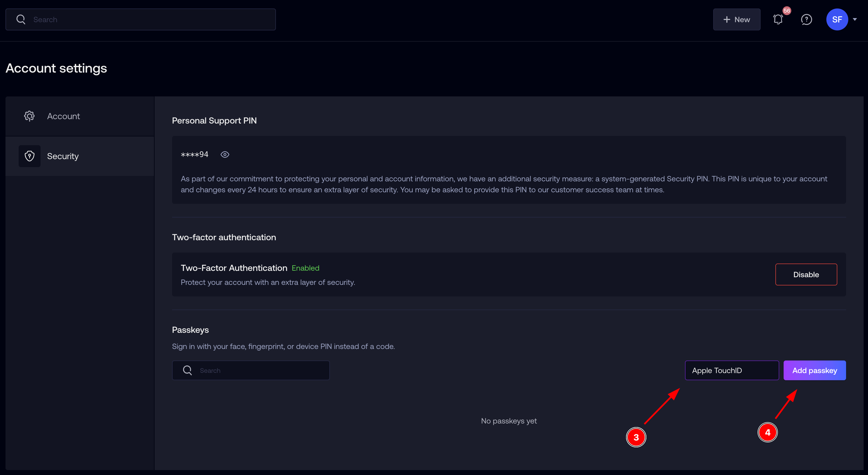Click the passkeys Search field
The image size is (868, 475).
tap(251, 370)
